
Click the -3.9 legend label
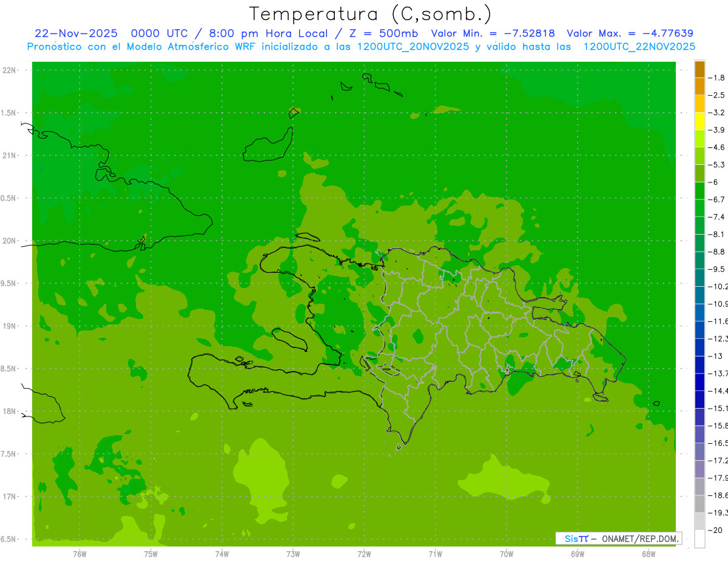(x=716, y=130)
